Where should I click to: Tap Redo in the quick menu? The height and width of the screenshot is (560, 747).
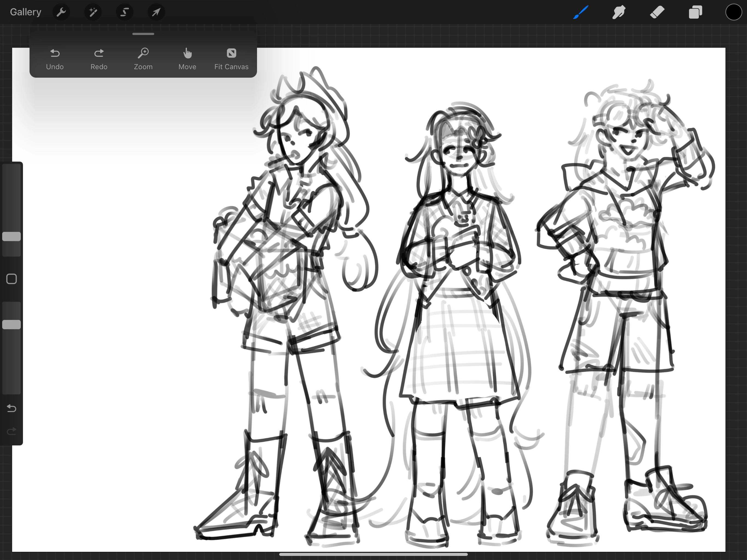point(99,59)
